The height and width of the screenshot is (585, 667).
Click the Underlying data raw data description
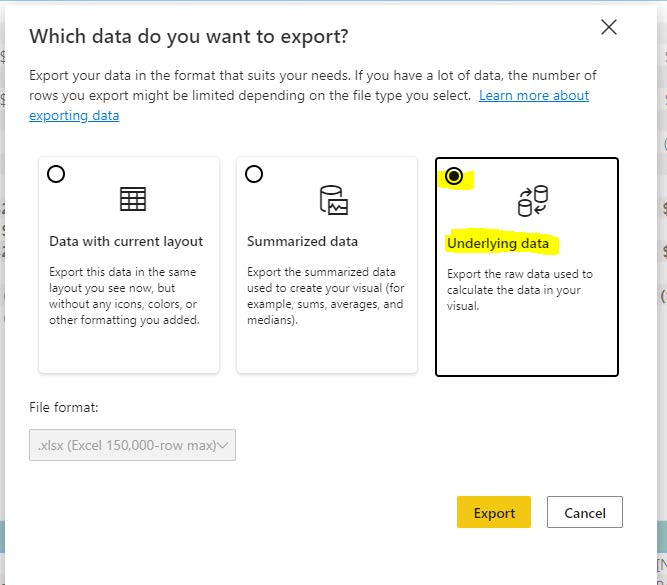[520, 290]
